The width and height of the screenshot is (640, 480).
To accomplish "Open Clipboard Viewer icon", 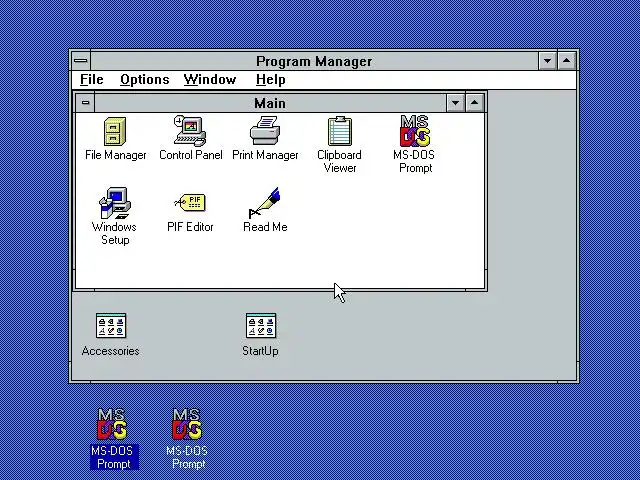I will point(340,131).
